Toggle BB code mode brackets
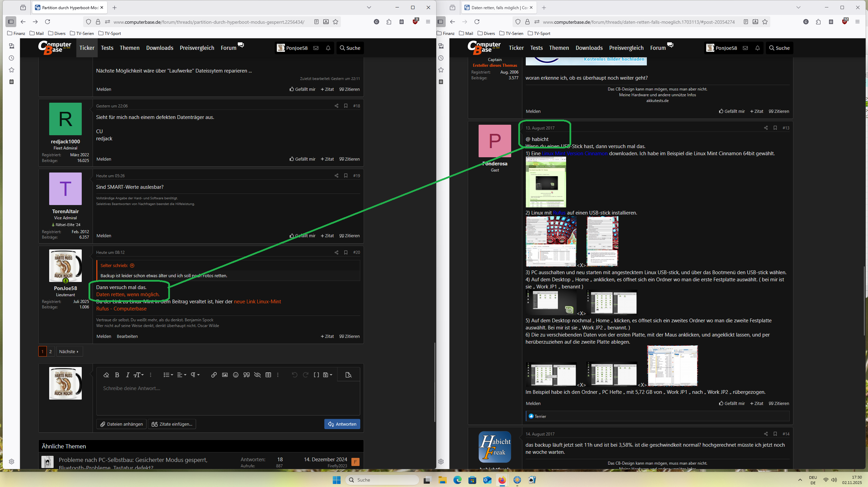Screen dimensions: 868x487 316,375
